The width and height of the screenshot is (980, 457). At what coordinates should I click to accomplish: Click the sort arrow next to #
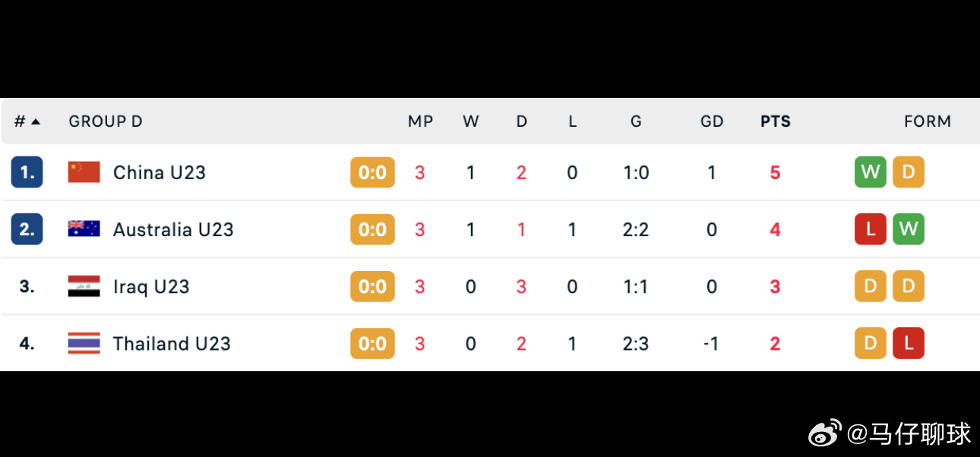[x=36, y=121]
